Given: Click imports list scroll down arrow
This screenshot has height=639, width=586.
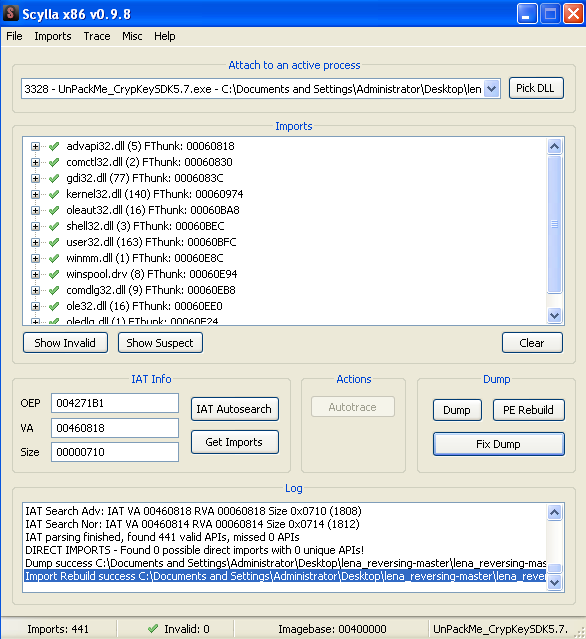Looking at the screenshot, I should [554, 315].
